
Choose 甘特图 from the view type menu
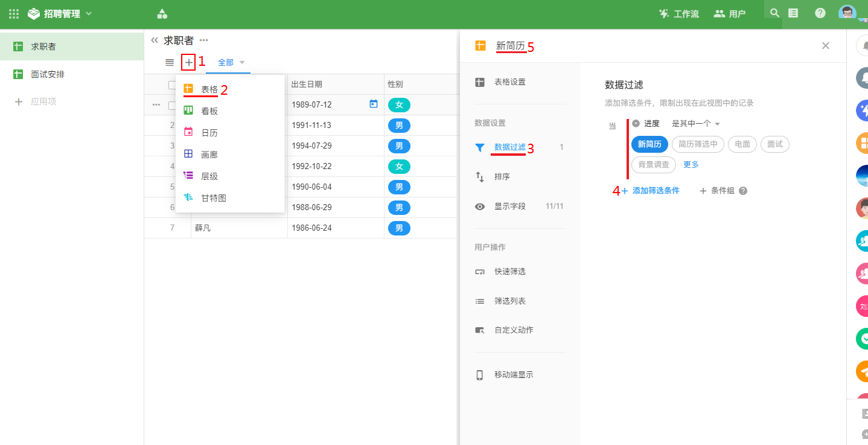coord(230,198)
